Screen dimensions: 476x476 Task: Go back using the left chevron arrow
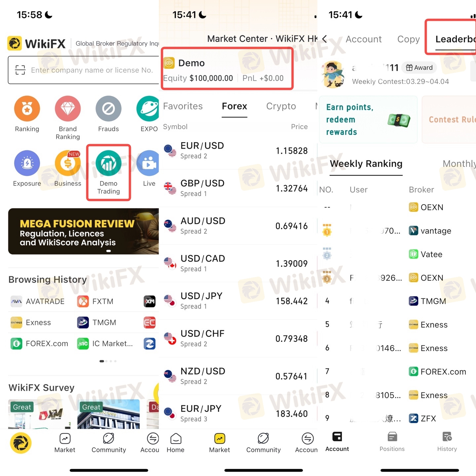click(325, 39)
